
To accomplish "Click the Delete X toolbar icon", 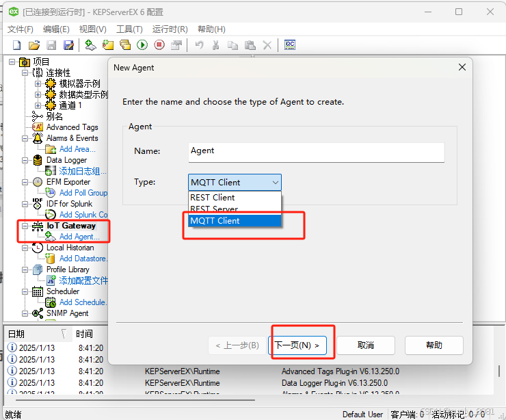I will [x=267, y=45].
